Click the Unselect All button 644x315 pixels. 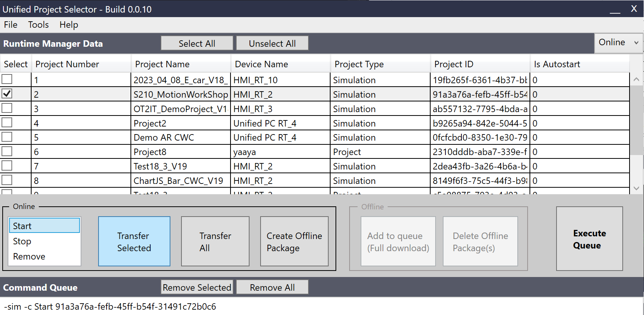pos(272,43)
